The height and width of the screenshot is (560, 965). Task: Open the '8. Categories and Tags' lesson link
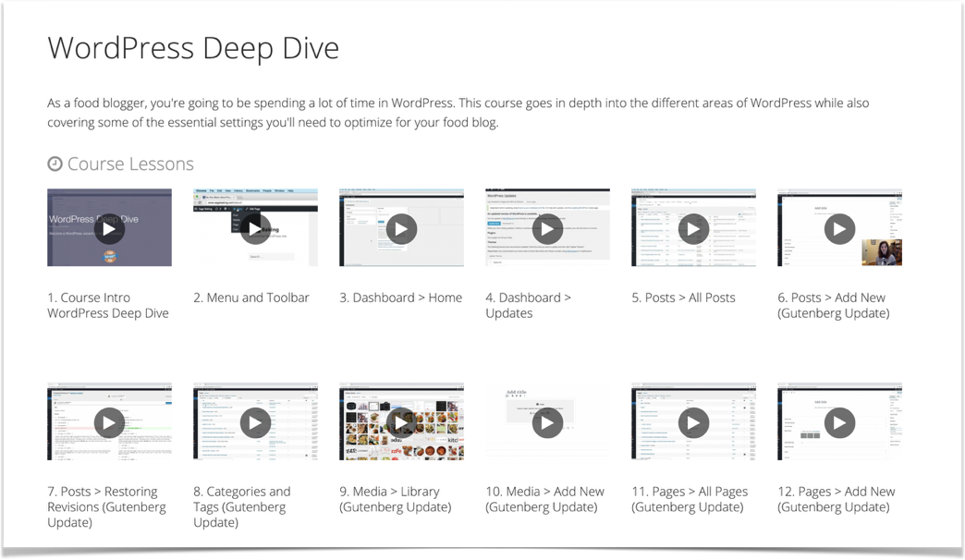click(242, 507)
